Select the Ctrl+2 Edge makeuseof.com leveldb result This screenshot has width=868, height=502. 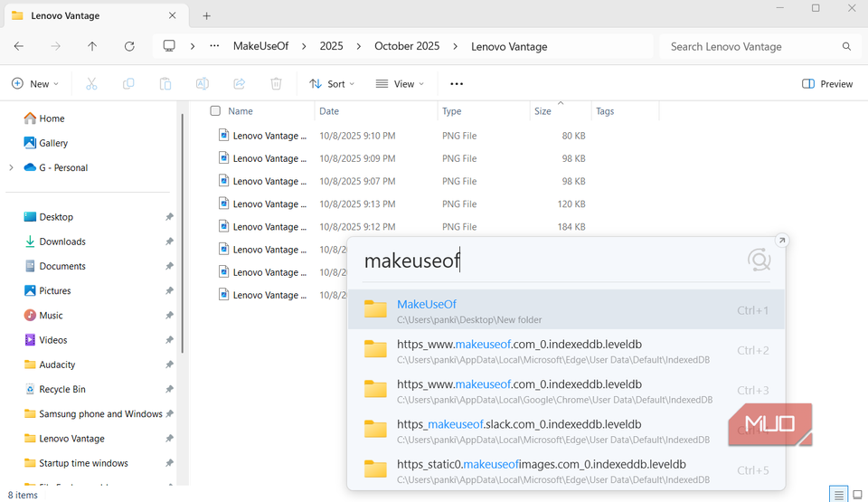coord(566,350)
